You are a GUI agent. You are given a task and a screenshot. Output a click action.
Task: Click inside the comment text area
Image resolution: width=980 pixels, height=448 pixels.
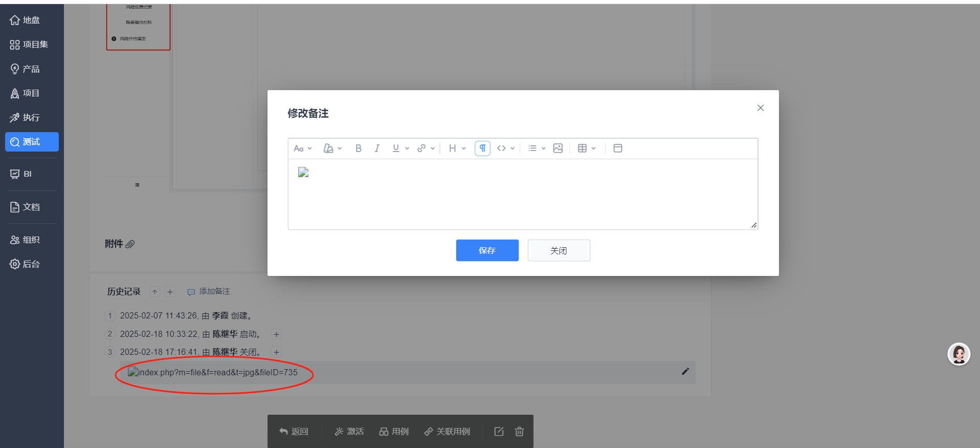[522, 200]
